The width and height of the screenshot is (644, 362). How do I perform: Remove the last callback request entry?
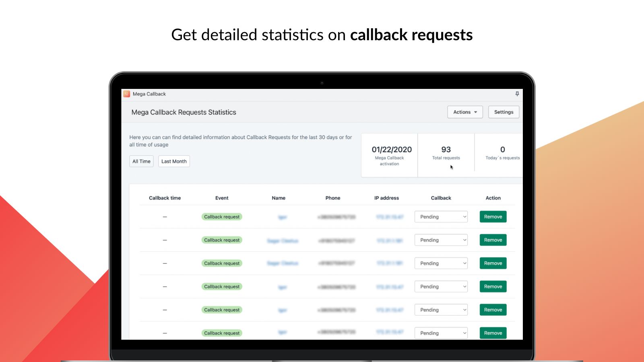click(x=493, y=333)
